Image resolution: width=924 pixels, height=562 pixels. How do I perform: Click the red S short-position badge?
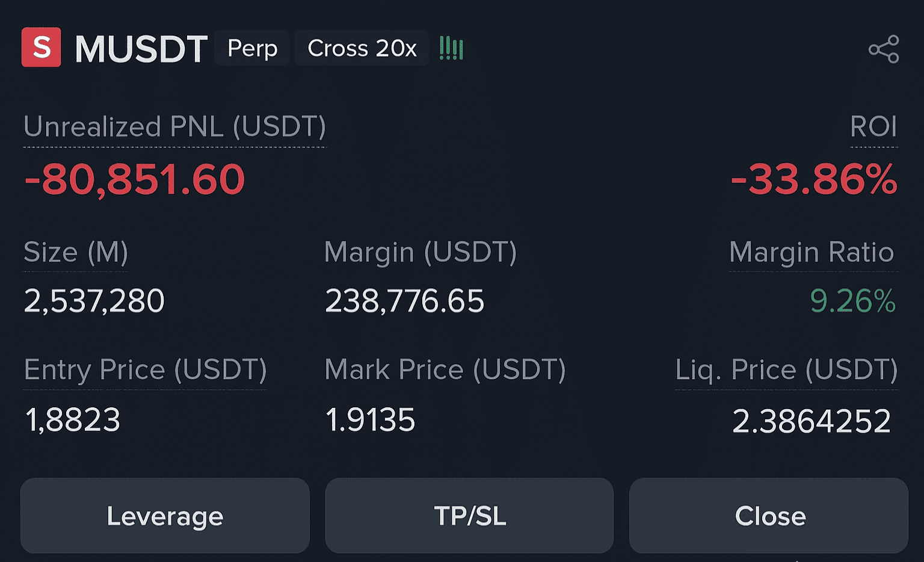pos(41,47)
